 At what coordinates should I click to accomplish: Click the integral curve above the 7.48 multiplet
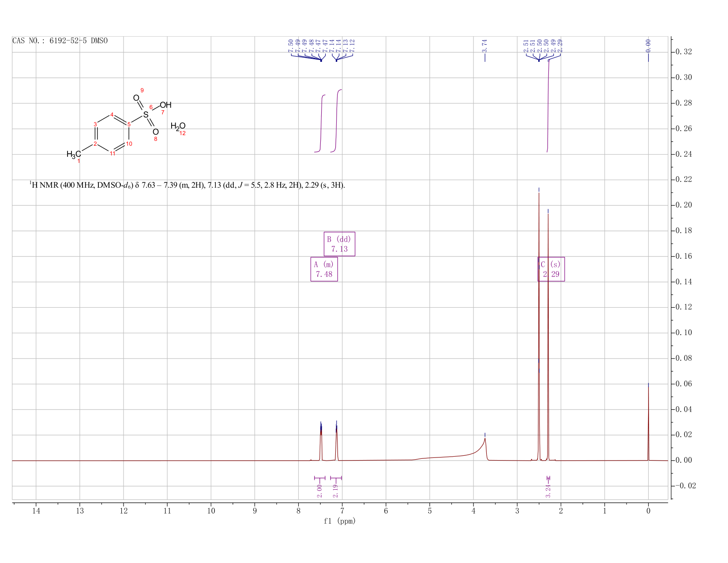(x=321, y=124)
